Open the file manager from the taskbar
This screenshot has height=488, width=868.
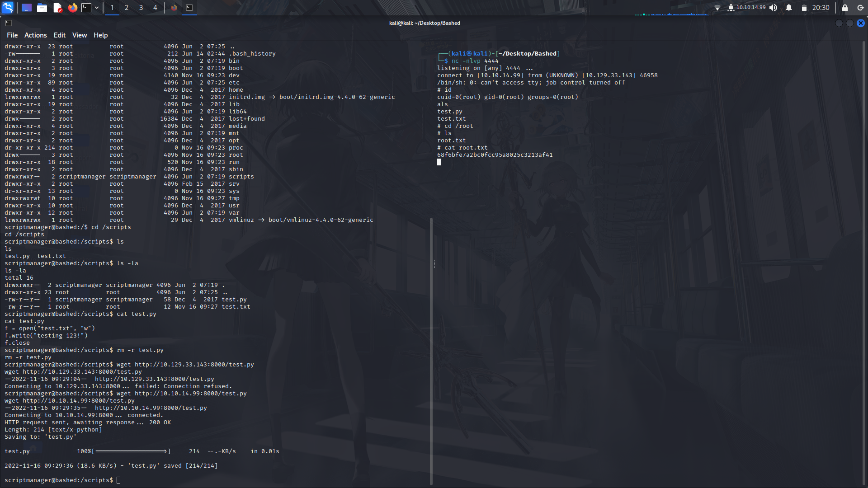(x=42, y=7)
